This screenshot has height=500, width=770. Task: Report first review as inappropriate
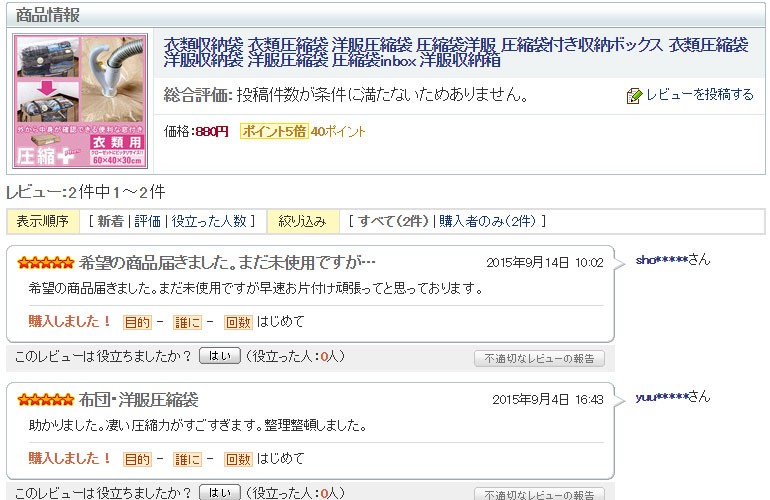[539, 358]
